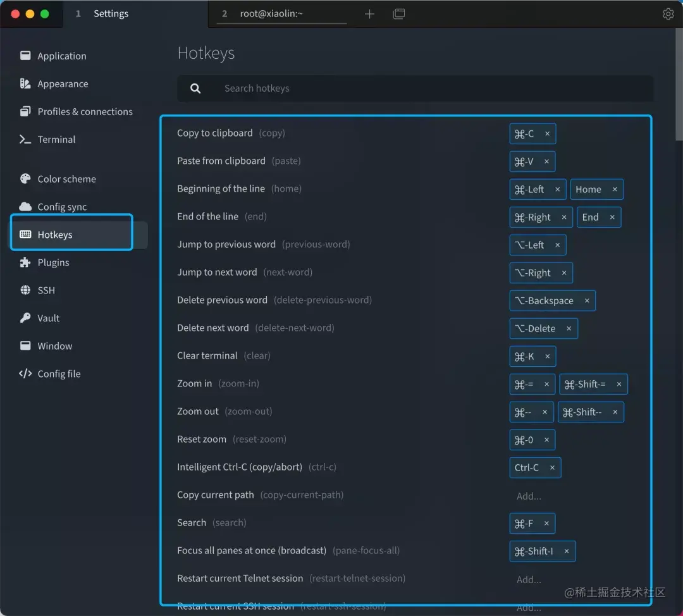Click the ⌘-C hotkey chip label
Screen dimensions: 683x616
pos(524,133)
